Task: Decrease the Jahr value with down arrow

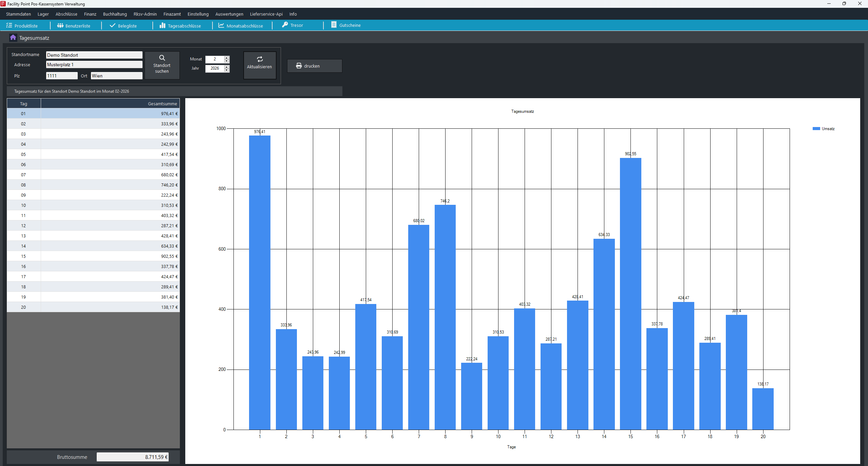Action: click(x=227, y=70)
